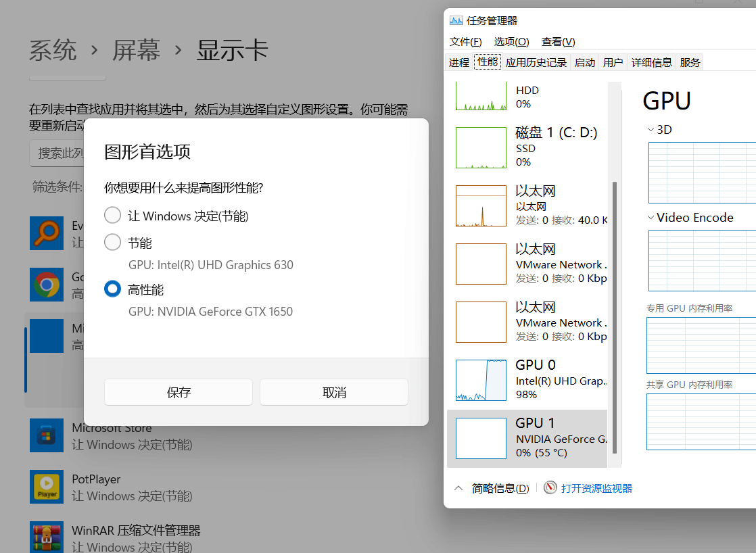The image size is (756, 553).
Task: Select the 让 Windows 决定(节能) radio option
Action: tap(113, 215)
